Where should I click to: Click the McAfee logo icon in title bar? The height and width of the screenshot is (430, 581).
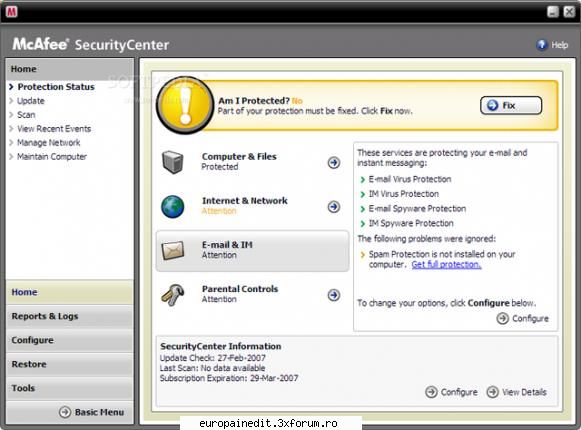point(11,12)
